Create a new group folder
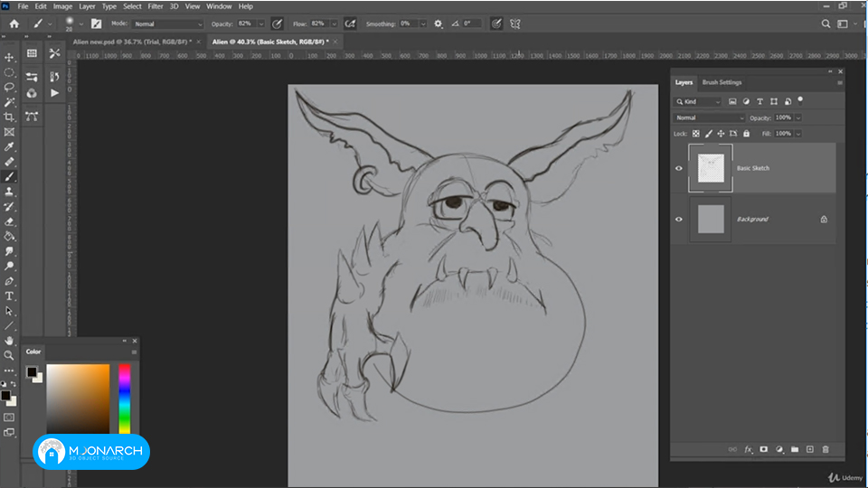The image size is (868, 488). [795, 449]
